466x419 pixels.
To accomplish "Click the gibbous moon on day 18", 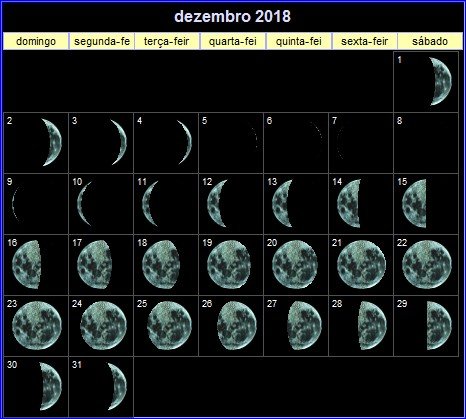I will click(x=161, y=264).
